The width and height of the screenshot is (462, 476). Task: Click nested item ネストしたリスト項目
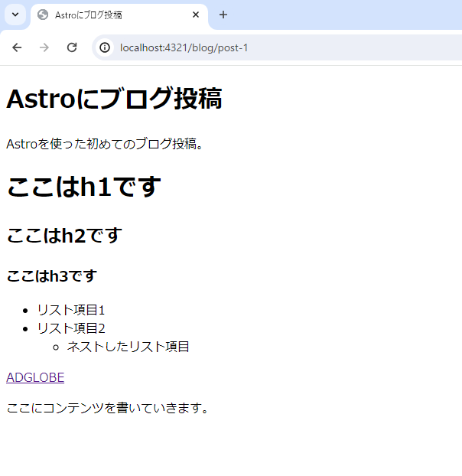pos(128,347)
